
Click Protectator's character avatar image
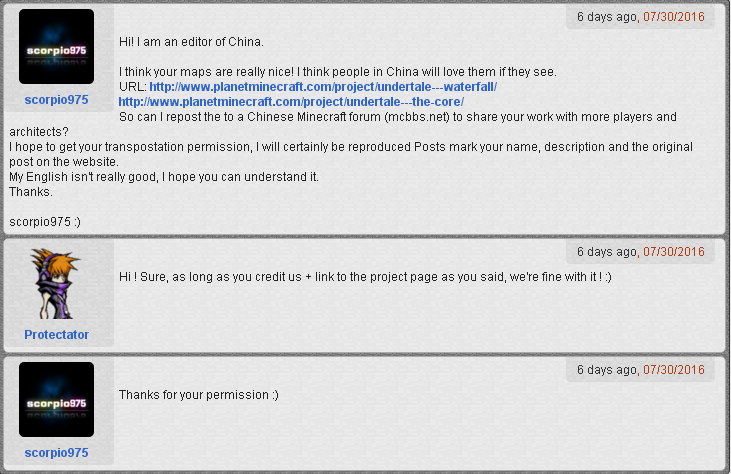pyautogui.click(x=56, y=283)
